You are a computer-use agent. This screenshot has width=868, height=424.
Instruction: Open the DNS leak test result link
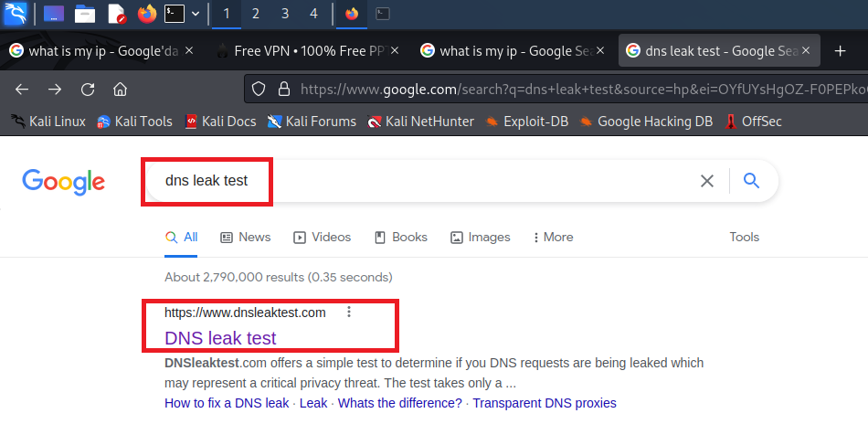coord(220,338)
